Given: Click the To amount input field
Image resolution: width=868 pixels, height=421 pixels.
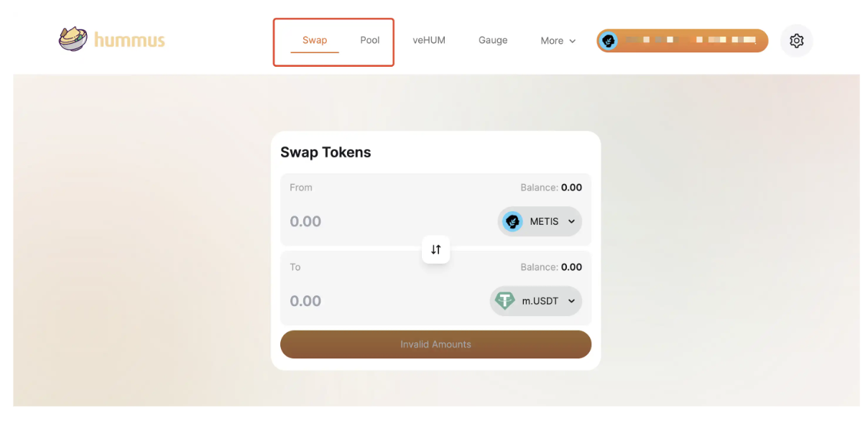Looking at the screenshot, I should 388,301.
